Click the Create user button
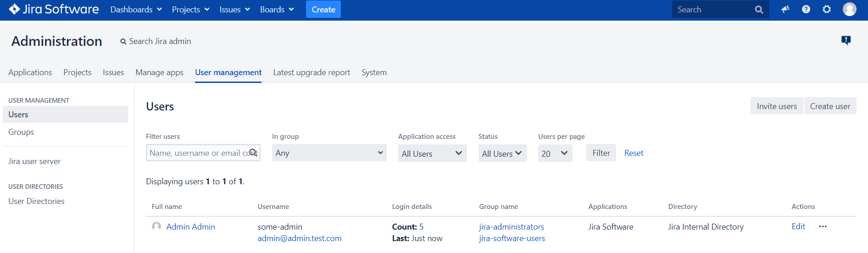 tap(830, 106)
